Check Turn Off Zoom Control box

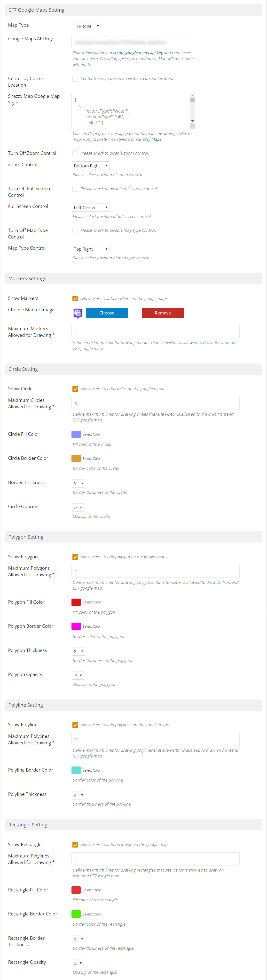(x=75, y=153)
